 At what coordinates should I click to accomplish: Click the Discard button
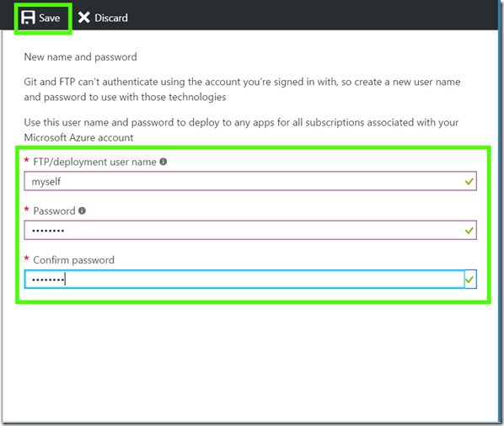click(103, 18)
